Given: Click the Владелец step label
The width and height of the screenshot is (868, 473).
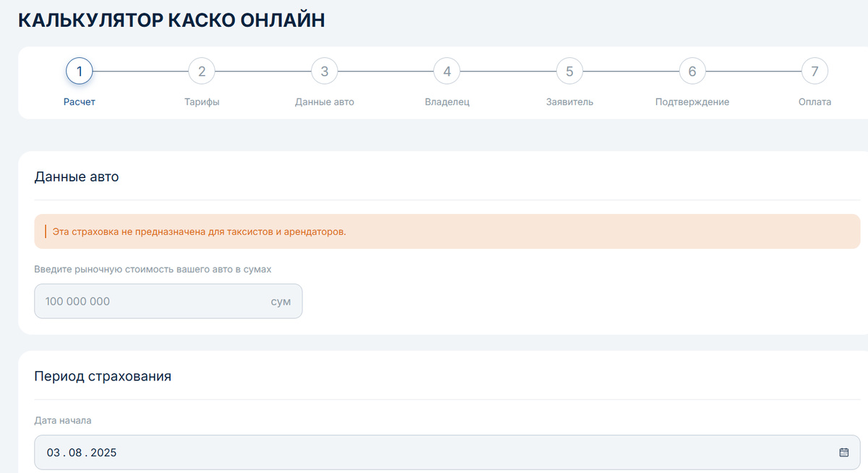Looking at the screenshot, I should [x=447, y=102].
